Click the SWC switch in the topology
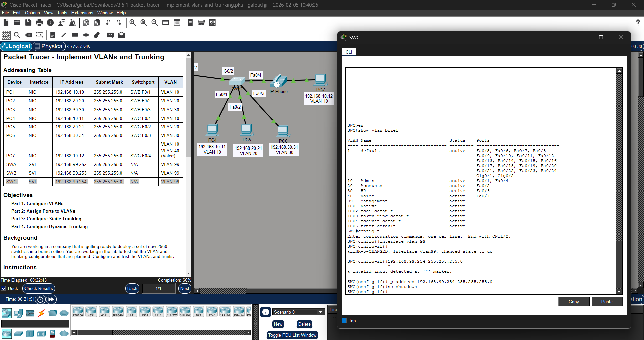This screenshot has height=340, width=644. tap(237, 81)
